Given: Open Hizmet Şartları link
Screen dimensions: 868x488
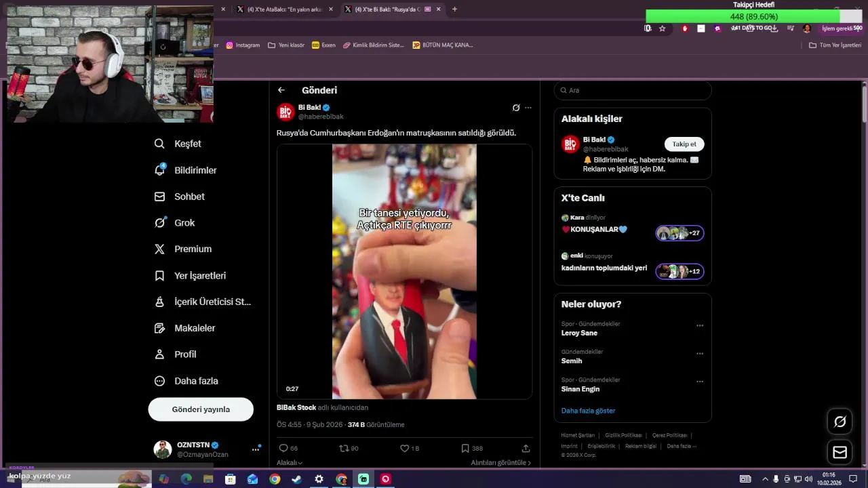Looking at the screenshot, I should (578, 435).
